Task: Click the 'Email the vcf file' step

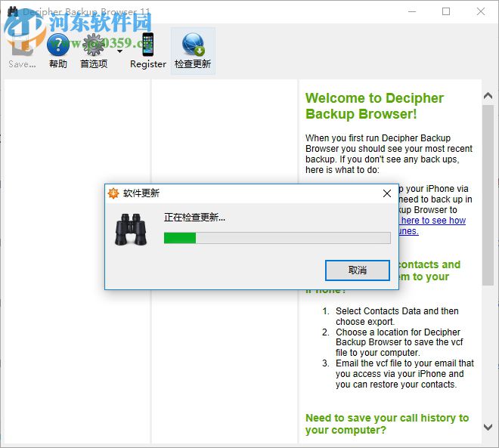Action: point(404,374)
